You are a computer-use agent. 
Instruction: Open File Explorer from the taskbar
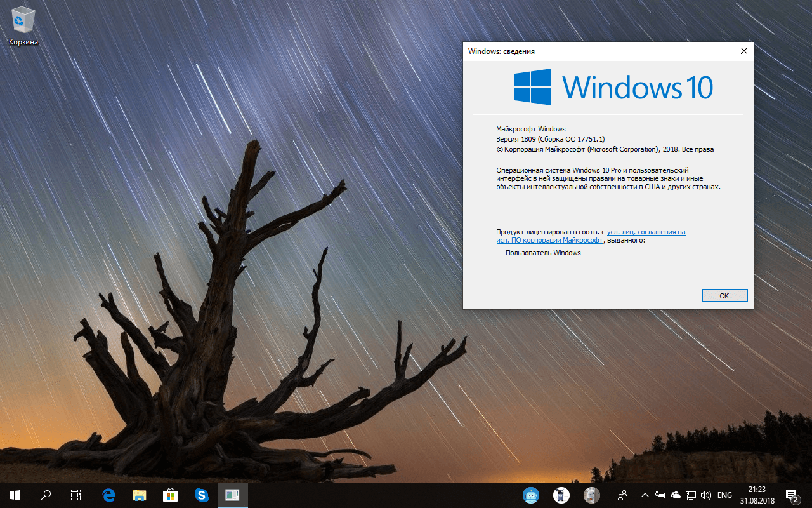tap(139, 495)
